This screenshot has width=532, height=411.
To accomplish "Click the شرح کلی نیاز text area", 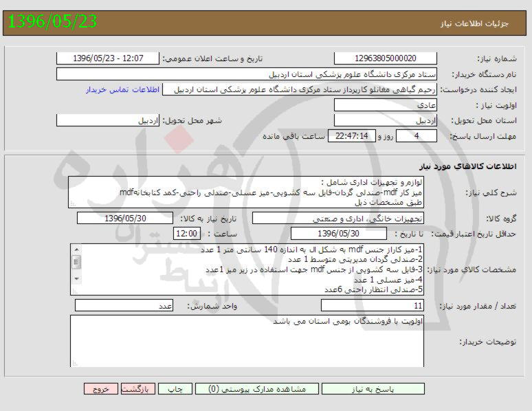I will point(246,192).
